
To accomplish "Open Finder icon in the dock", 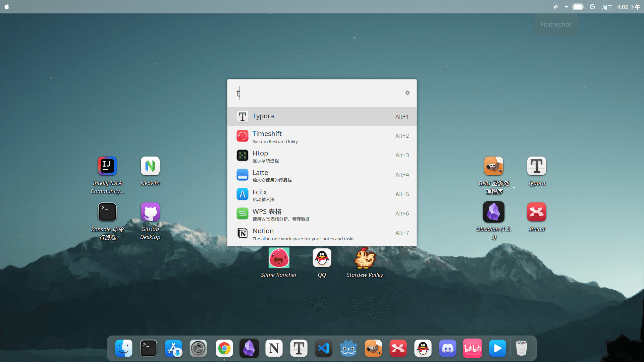I will (124, 349).
